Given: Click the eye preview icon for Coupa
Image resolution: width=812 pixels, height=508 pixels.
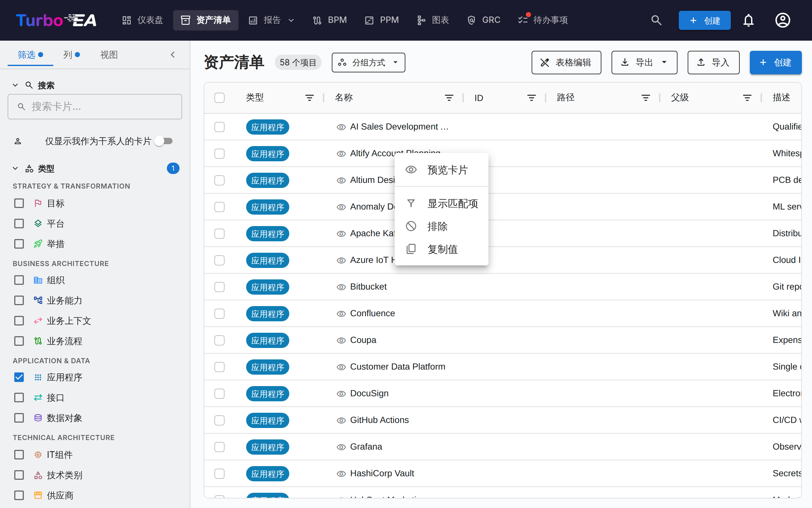Looking at the screenshot, I should pos(341,340).
